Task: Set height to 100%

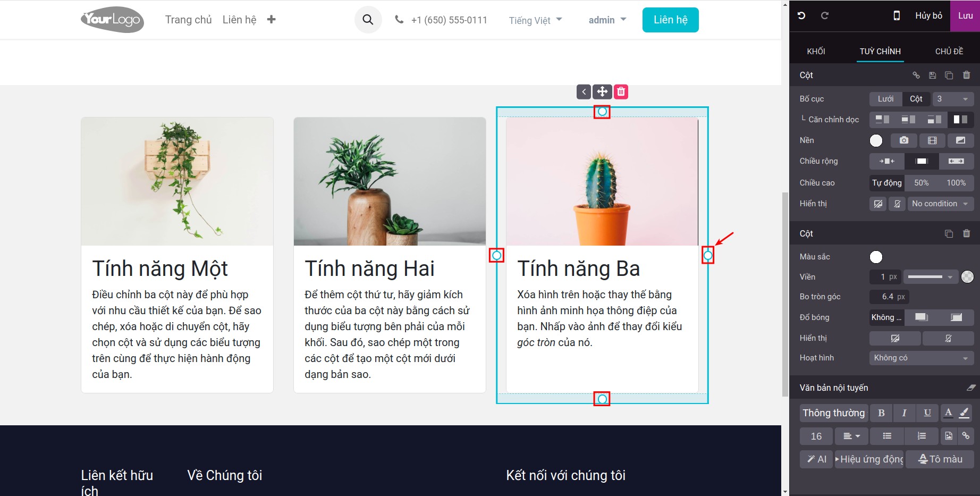Action: [x=956, y=183]
